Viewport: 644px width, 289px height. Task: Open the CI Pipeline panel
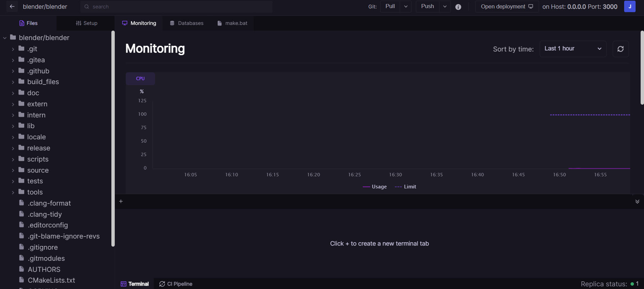tap(176, 284)
